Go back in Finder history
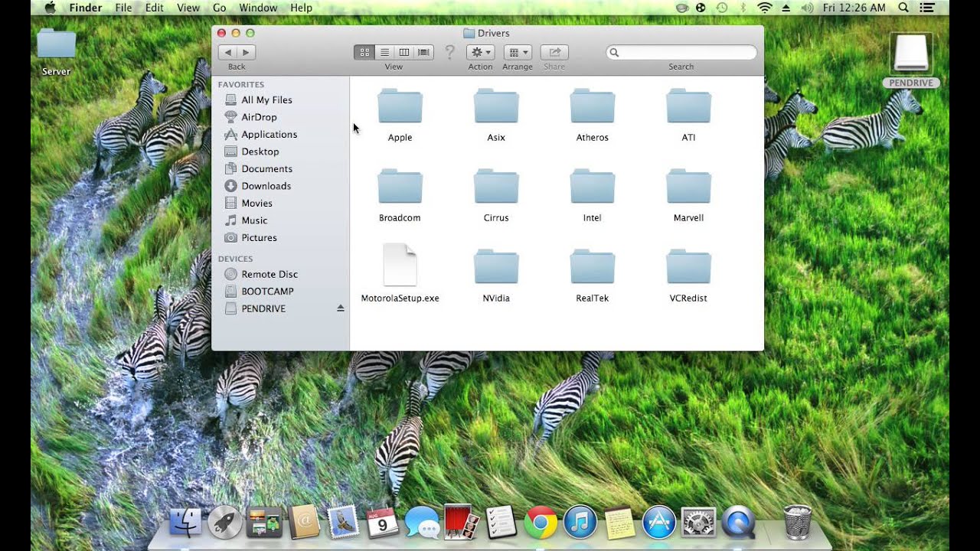This screenshot has height=551, width=980. point(227,52)
